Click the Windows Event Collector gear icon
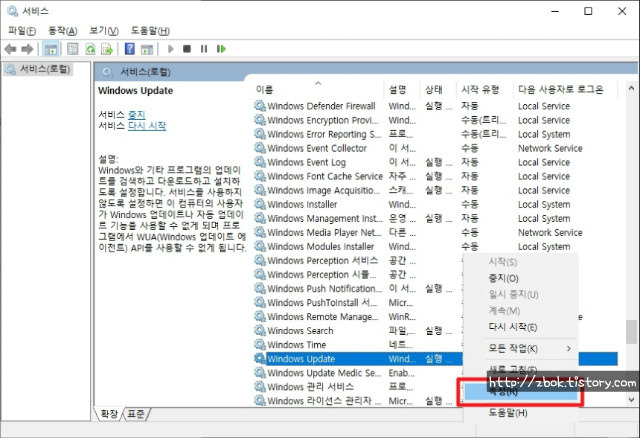The height and width of the screenshot is (438, 640). 260,148
